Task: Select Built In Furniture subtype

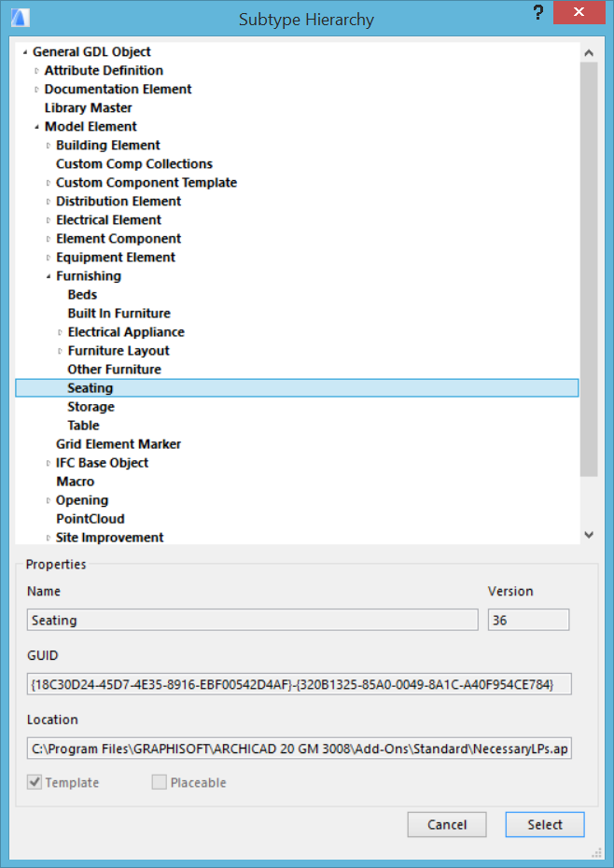Action: pos(119,314)
